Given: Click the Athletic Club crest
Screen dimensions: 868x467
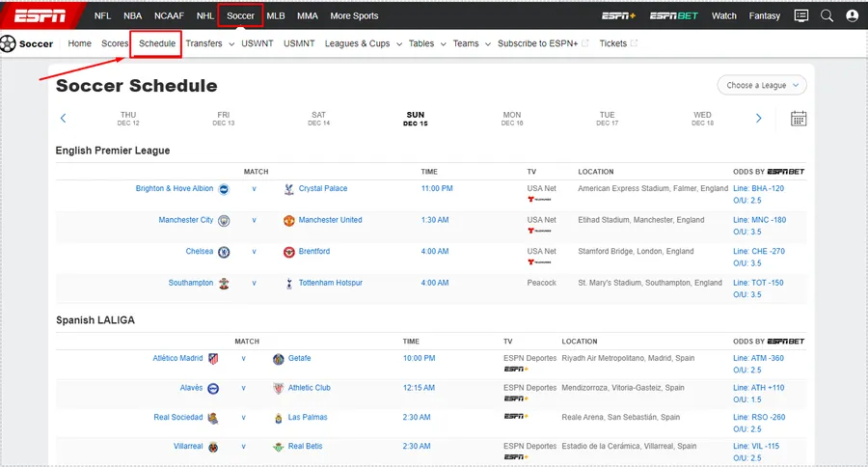Looking at the screenshot, I should click(x=279, y=388).
